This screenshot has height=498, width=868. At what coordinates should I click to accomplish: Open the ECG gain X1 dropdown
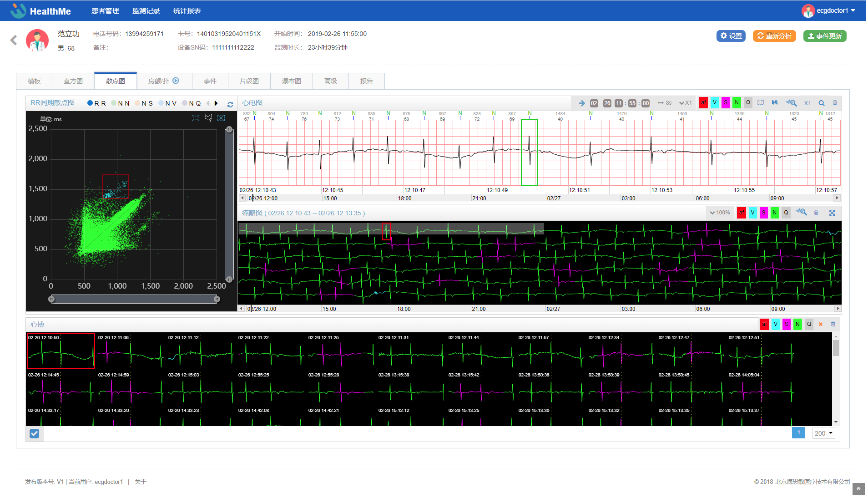coord(685,103)
